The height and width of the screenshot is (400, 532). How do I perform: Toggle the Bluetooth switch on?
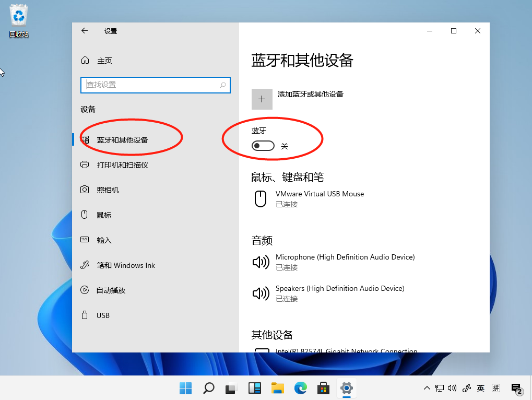coord(263,146)
